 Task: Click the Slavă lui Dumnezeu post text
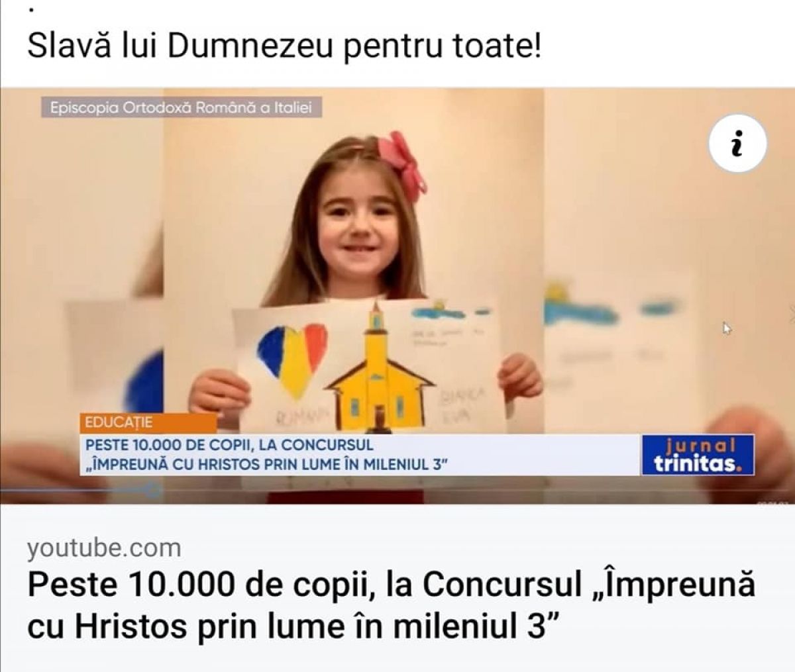pyautogui.click(x=284, y=47)
